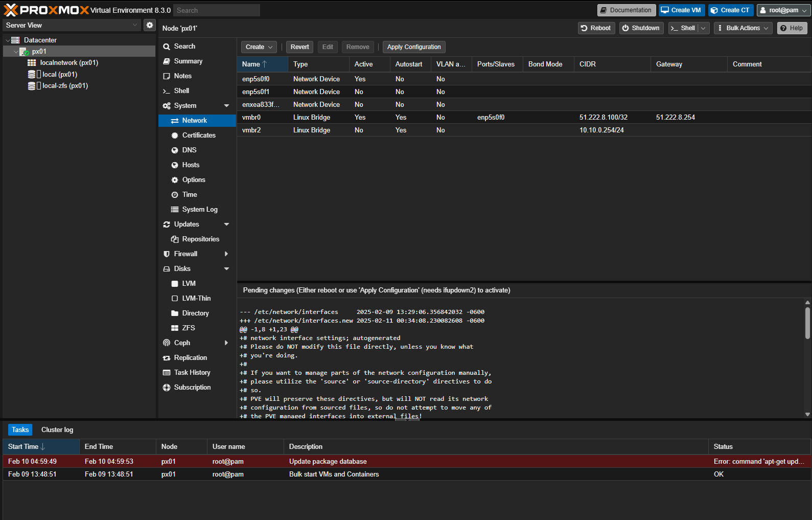Open the root@pam user menu

click(x=783, y=10)
